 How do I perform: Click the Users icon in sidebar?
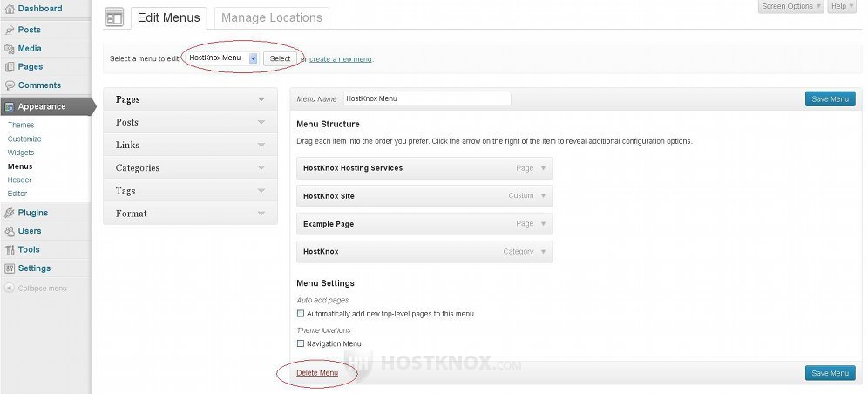coord(10,231)
